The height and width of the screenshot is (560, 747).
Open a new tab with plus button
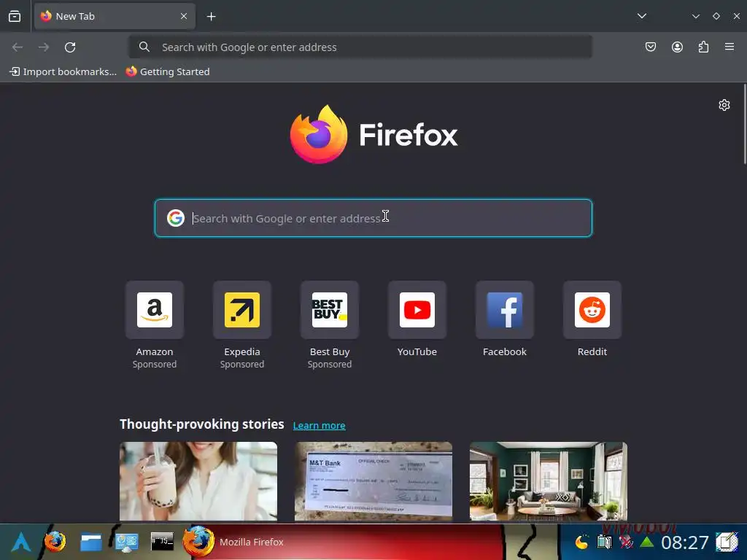[x=211, y=17]
